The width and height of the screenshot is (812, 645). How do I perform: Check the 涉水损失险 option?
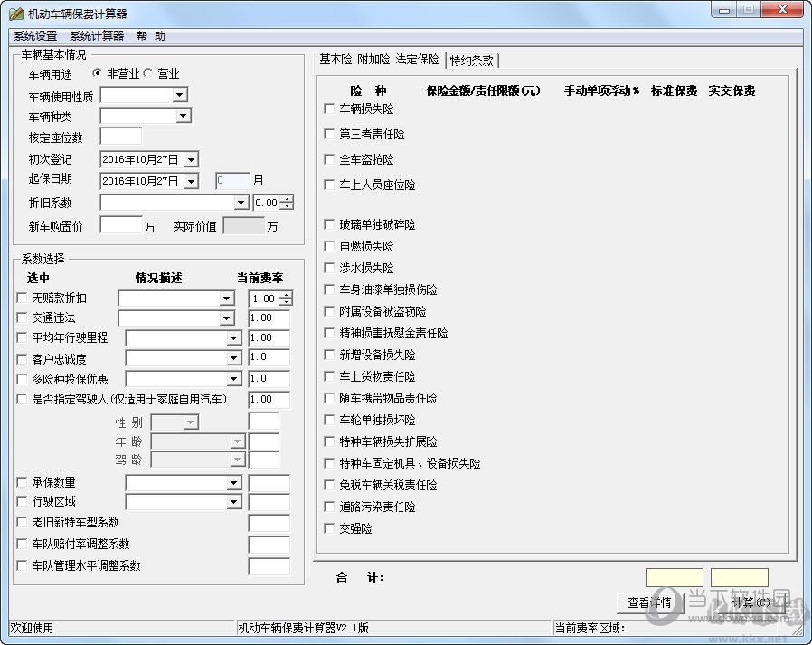[329, 268]
